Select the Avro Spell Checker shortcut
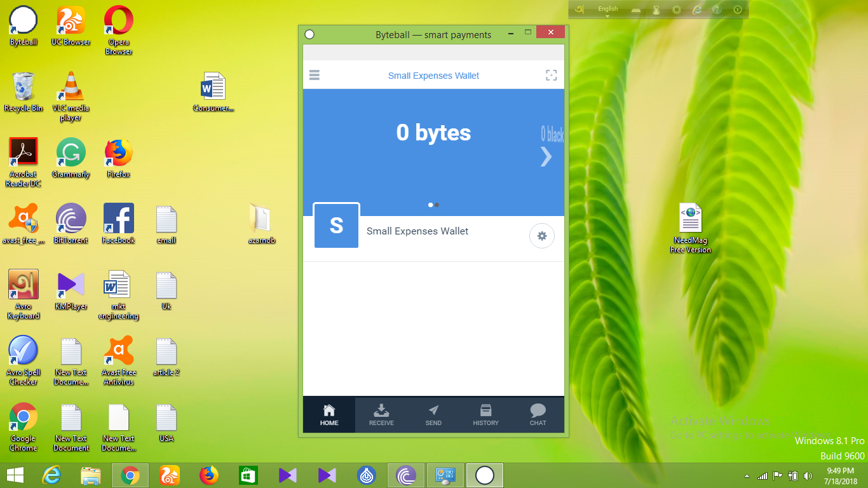Screen dimensions: 868x488 click(24, 360)
